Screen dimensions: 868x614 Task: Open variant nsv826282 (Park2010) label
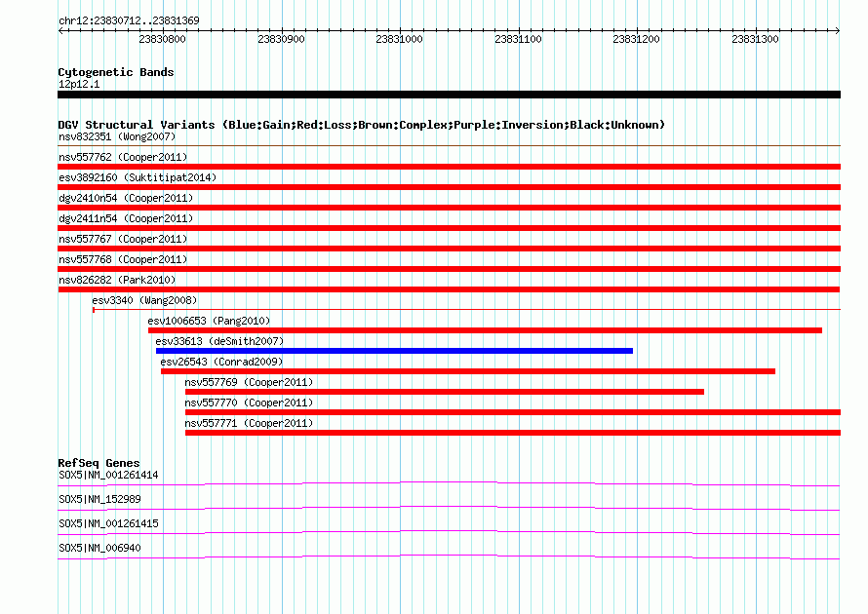click(117, 280)
